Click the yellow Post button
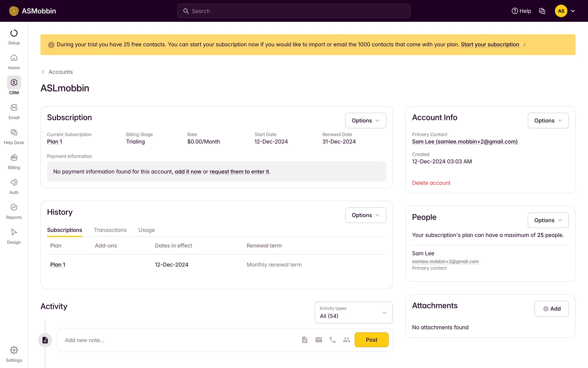 click(x=371, y=340)
